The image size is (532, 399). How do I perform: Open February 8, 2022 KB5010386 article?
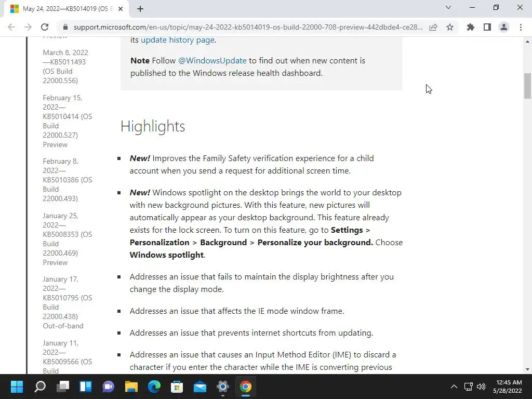pyautogui.click(x=67, y=180)
